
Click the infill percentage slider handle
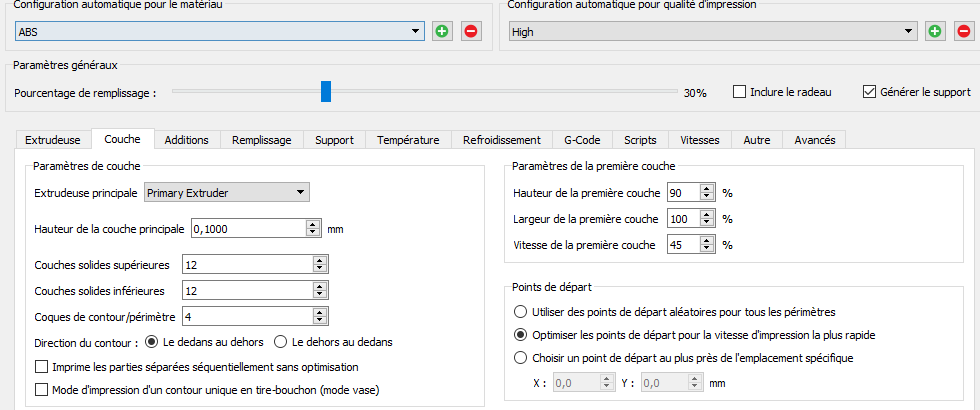[x=326, y=92]
